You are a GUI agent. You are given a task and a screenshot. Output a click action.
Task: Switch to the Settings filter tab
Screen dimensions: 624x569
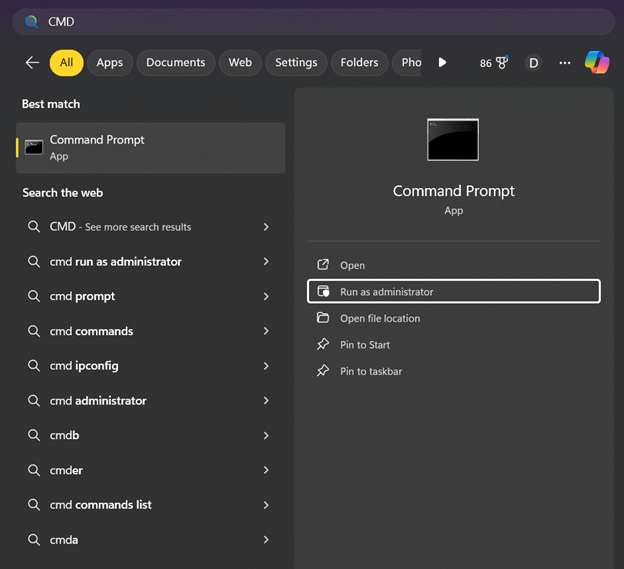[x=296, y=62]
